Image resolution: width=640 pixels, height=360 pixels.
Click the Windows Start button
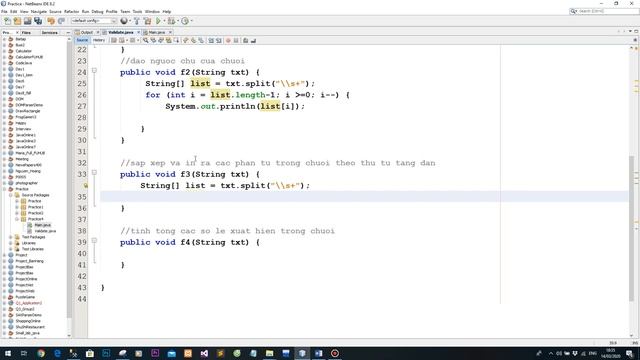coord(7,353)
